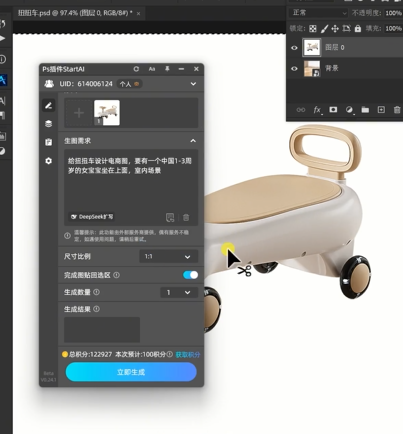The width and height of the screenshot is (403, 434).
Task: Collapse the 生图需求 section chevron
Action: [193, 141]
